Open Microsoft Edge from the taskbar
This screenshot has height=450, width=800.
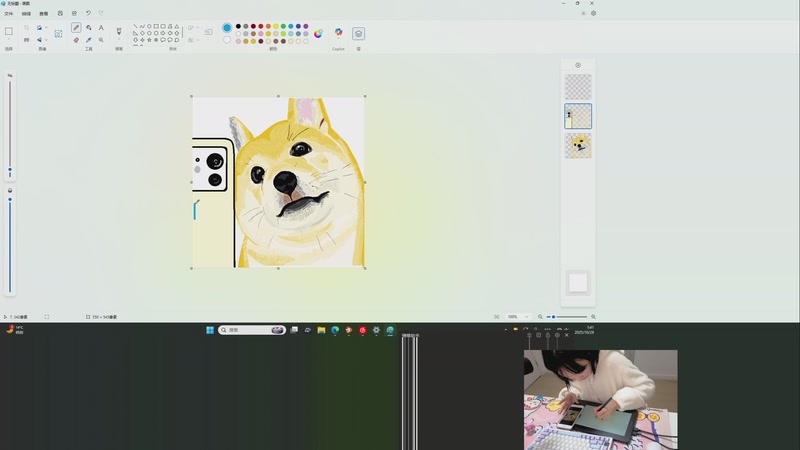pos(335,330)
